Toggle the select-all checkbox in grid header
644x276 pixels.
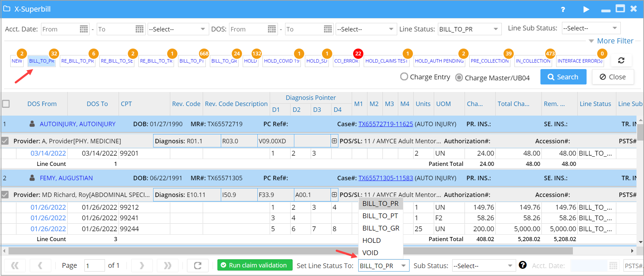[x=6, y=104]
